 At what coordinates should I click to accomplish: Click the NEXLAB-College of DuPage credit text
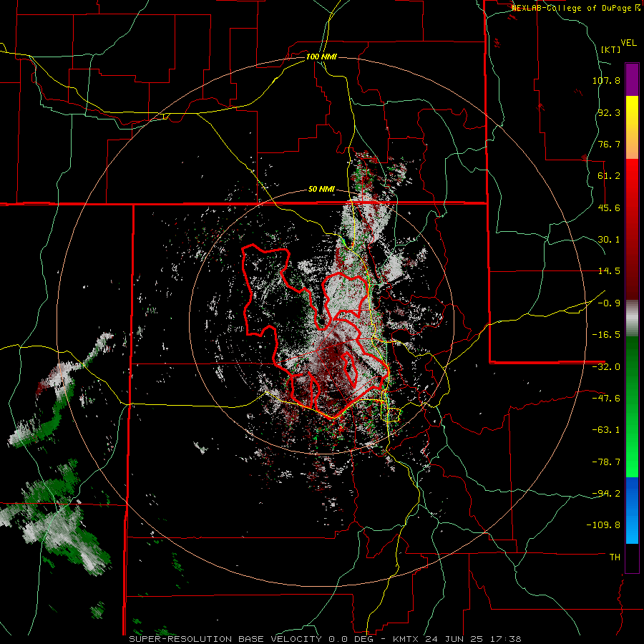(x=576, y=8)
